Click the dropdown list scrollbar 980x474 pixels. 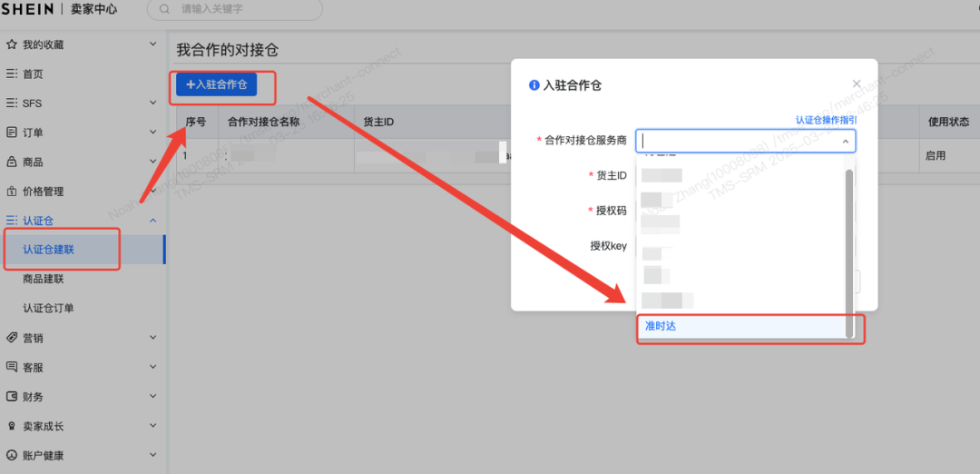[x=848, y=252]
